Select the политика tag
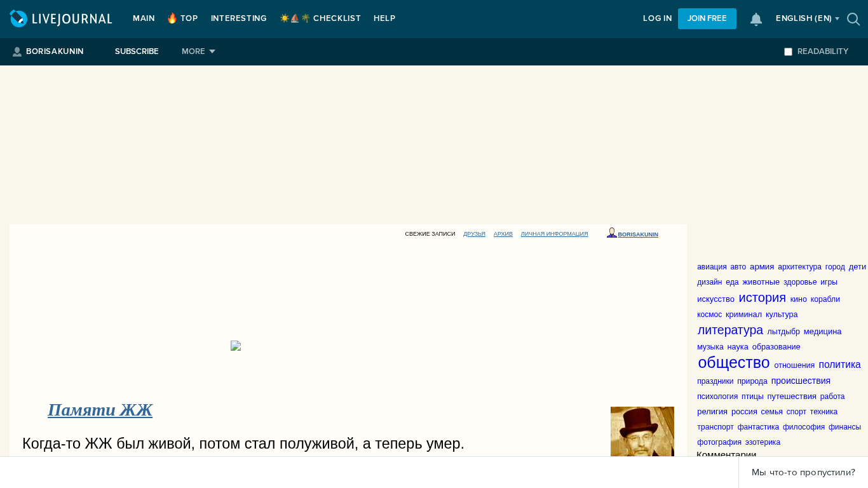The image size is (868, 488). tap(839, 365)
